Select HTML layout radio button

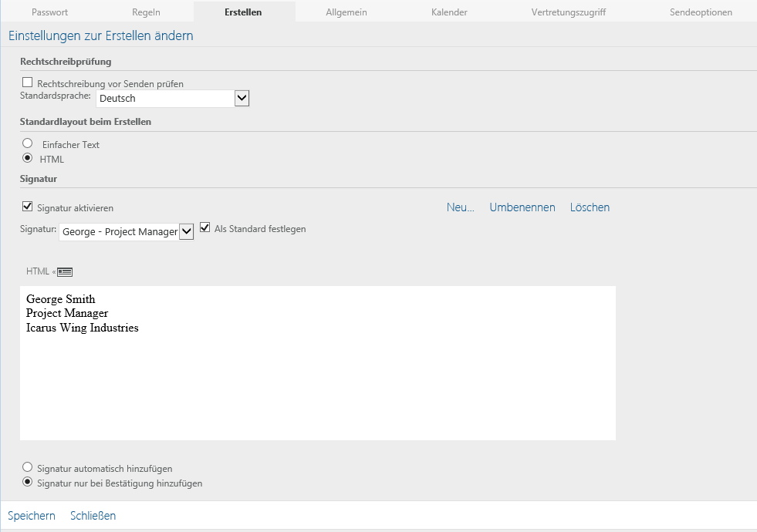(x=28, y=159)
